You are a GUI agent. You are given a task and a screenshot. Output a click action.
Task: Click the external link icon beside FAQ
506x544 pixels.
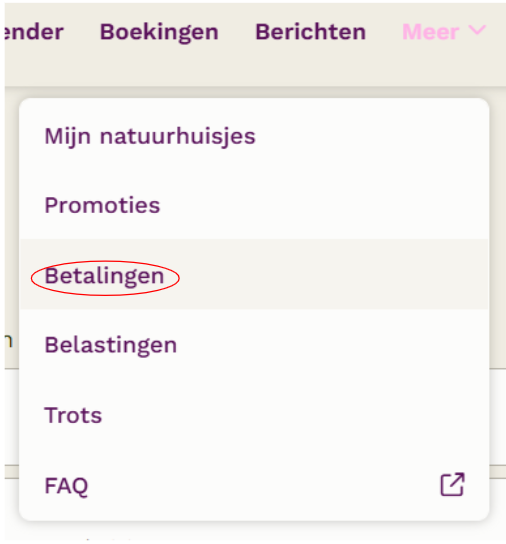(453, 484)
